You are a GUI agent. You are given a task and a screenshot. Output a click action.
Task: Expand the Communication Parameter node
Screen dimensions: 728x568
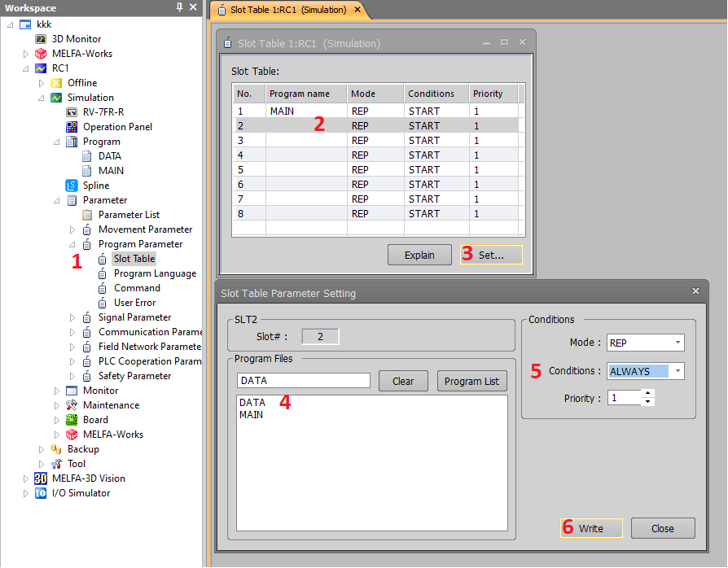click(72, 332)
